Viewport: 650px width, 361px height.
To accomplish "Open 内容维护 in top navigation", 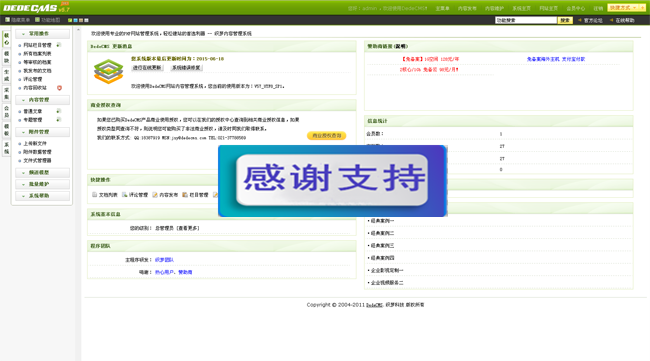I will click(x=495, y=8).
